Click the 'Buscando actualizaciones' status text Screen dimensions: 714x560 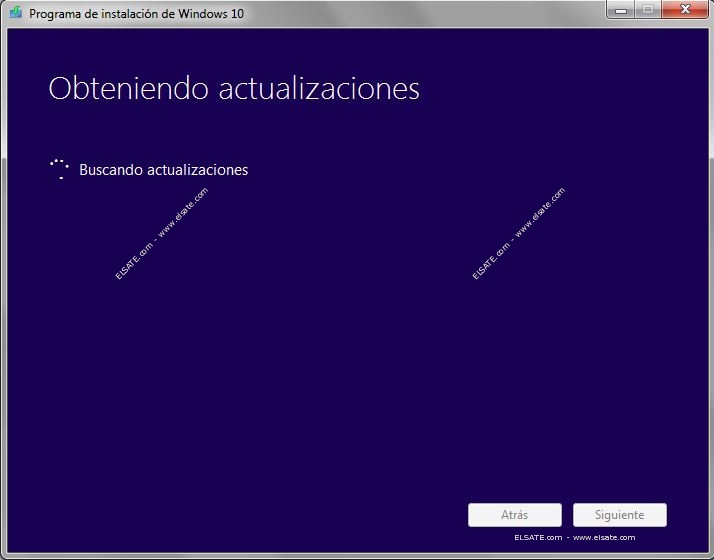point(163,170)
